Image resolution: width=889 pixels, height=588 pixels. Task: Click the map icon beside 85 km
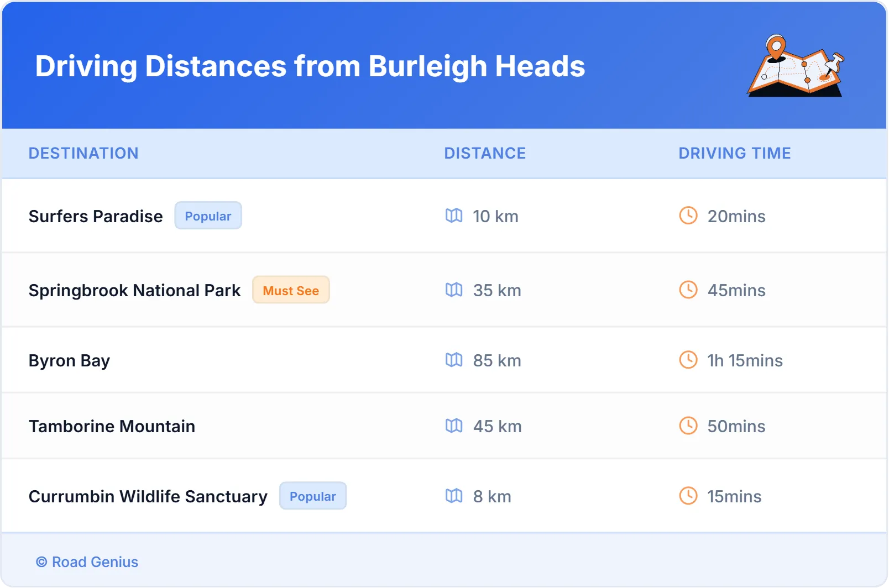click(x=454, y=360)
